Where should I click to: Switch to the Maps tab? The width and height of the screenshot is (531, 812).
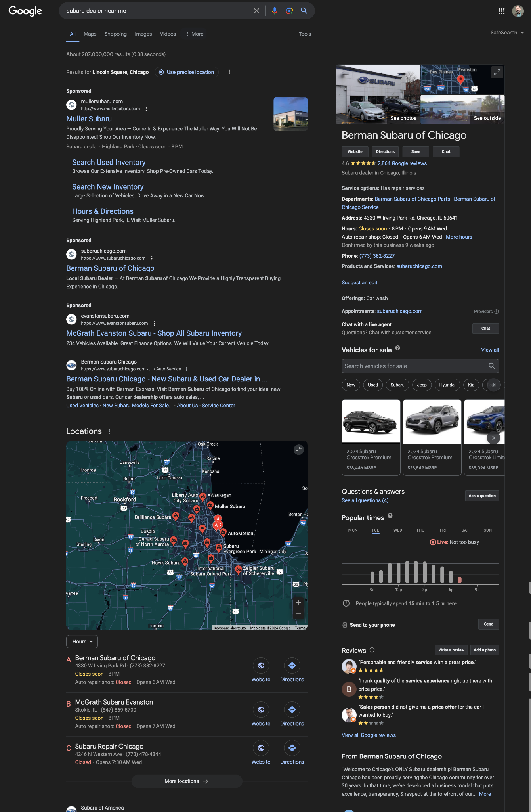[90, 34]
